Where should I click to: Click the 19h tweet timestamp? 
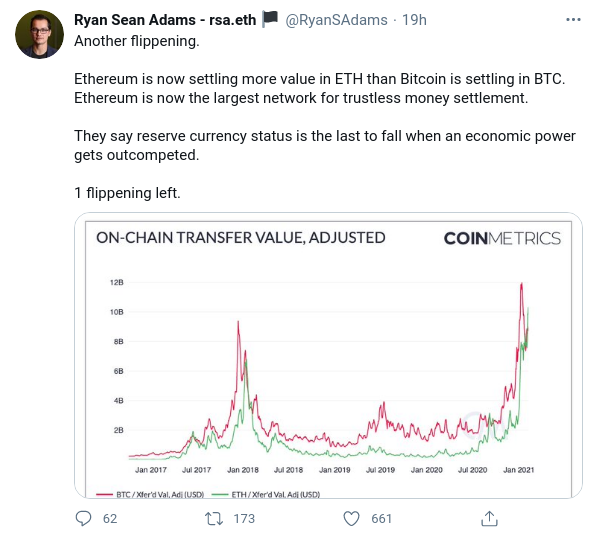click(415, 20)
